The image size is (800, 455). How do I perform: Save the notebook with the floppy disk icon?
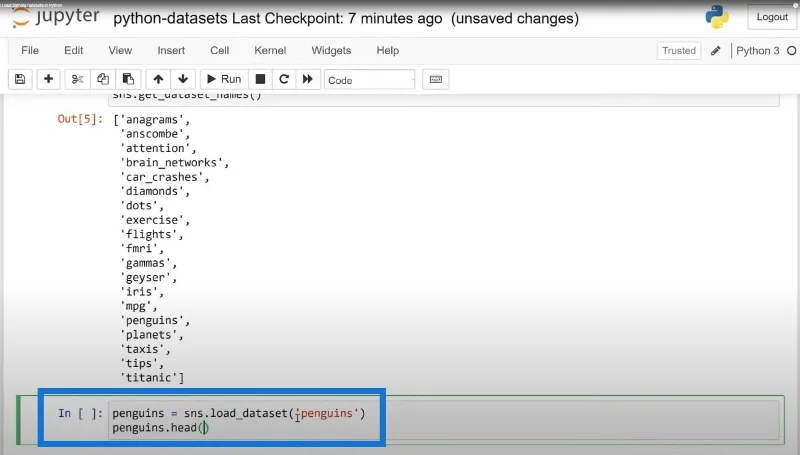coord(20,79)
